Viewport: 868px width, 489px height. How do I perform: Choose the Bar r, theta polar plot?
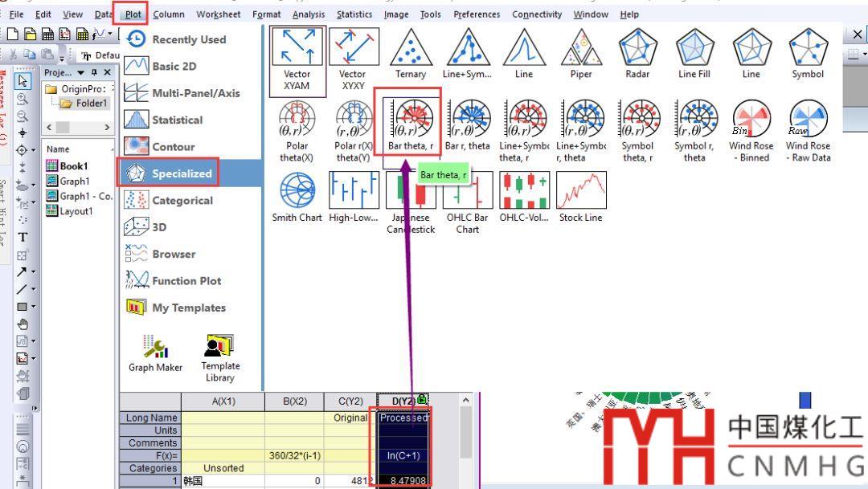pyautogui.click(x=467, y=126)
